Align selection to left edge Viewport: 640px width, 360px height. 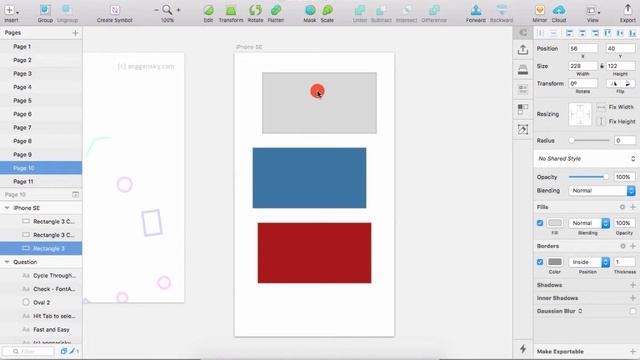point(569,33)
